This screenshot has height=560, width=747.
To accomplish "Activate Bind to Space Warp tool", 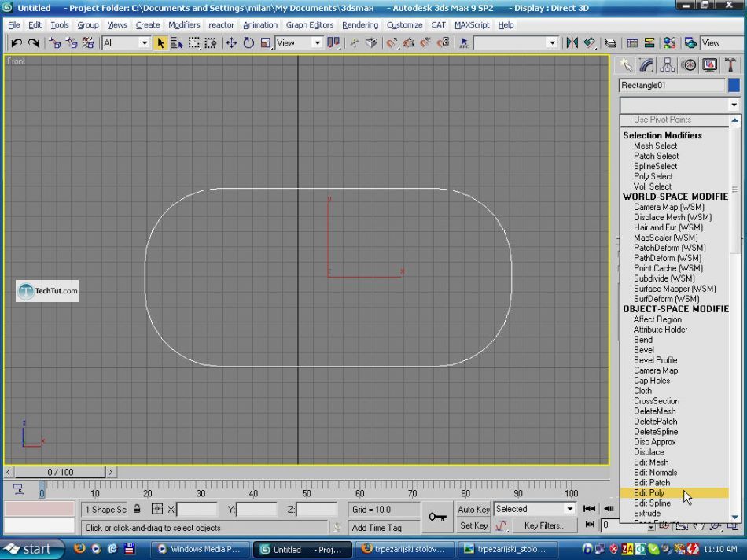I will point(88,43).
